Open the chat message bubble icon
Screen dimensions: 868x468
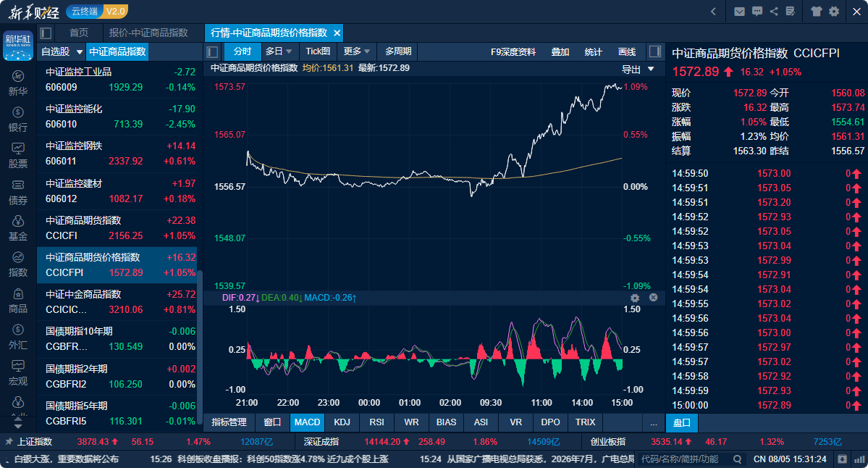[757, 12]
